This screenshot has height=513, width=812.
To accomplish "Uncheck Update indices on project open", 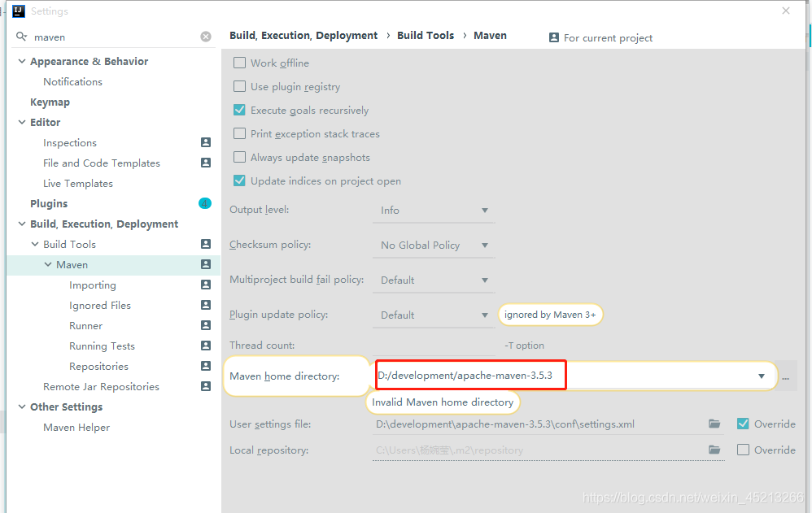I will click(x=239, y=180).
